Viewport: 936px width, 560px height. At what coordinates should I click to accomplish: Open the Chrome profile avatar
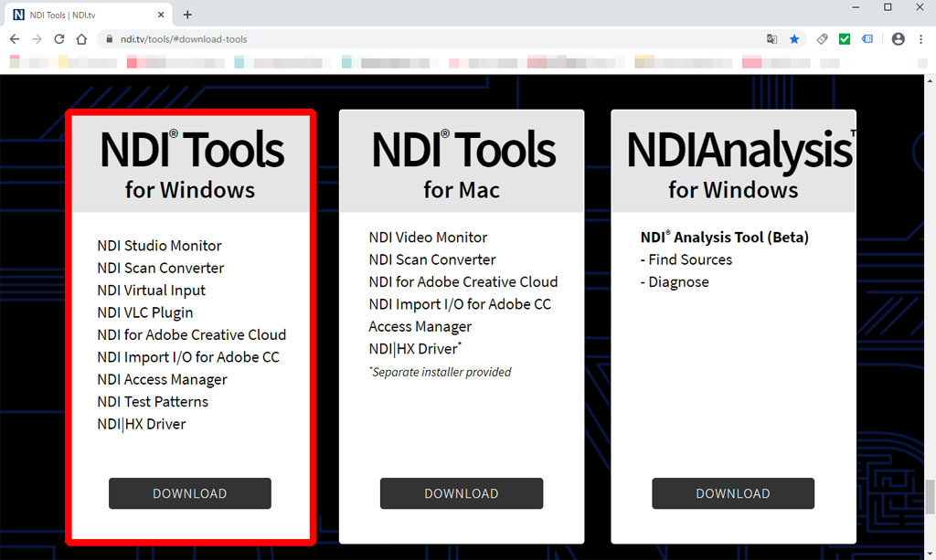click(898, 39)
